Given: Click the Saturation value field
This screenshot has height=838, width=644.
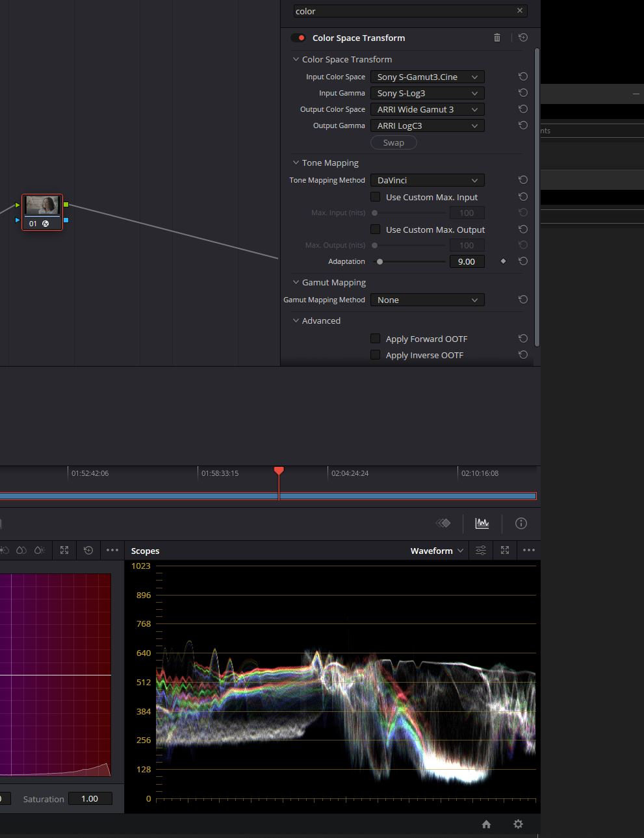Looking at the screenshot, I should coord(90,798).
